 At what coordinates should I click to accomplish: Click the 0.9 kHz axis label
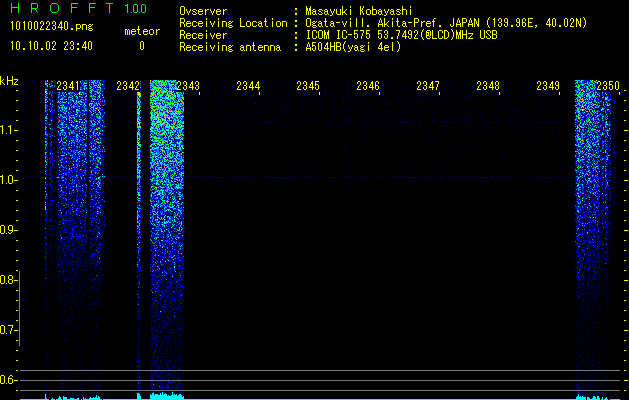(x=8, y=230)
